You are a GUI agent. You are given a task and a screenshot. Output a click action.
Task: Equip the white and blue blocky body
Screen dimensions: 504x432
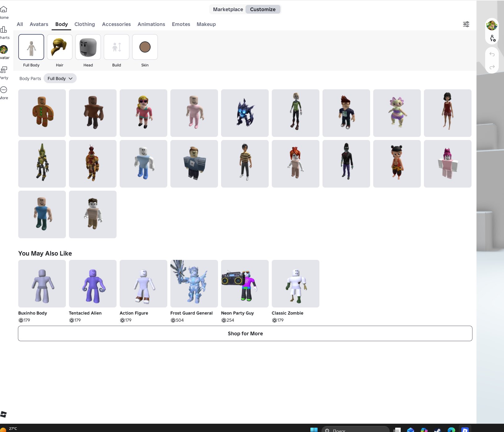tap(143, 164)
